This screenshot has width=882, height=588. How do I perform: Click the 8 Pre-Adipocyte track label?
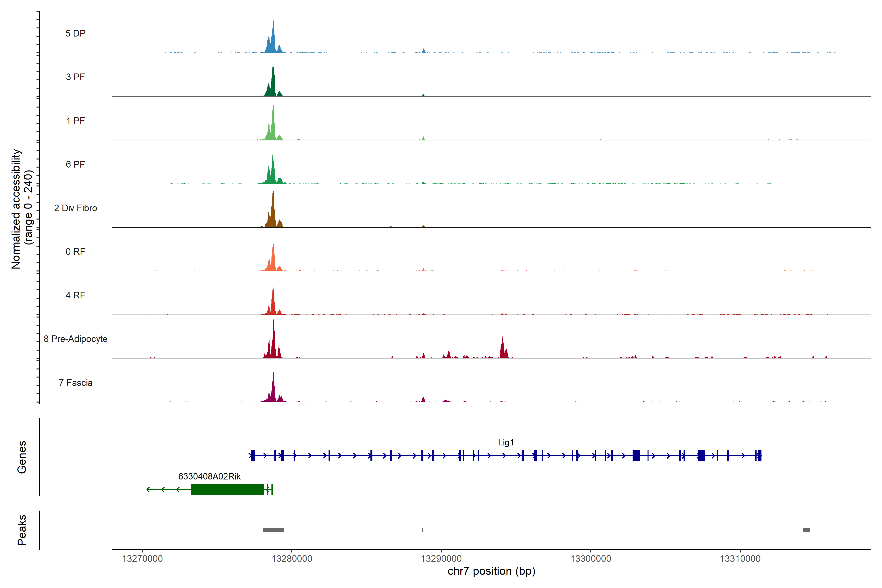75,339
